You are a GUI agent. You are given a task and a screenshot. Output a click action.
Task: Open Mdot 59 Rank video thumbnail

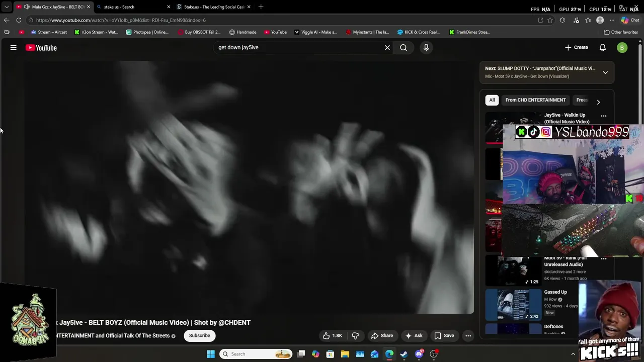click(x=513, y=271)
